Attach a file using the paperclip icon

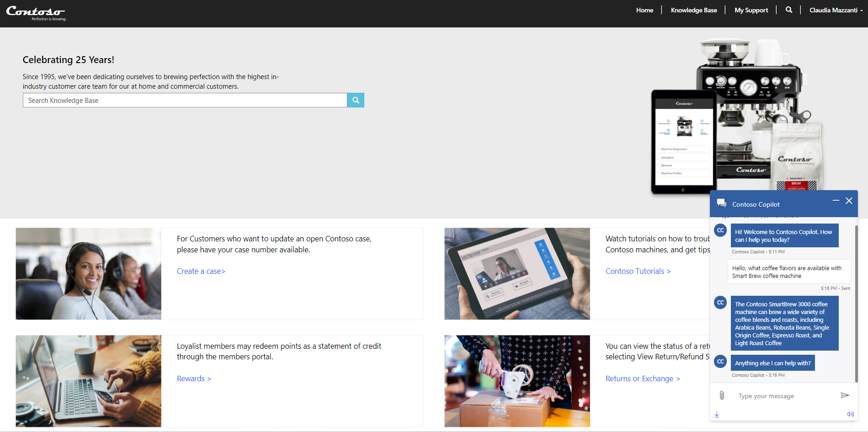[x=722, y=395]
